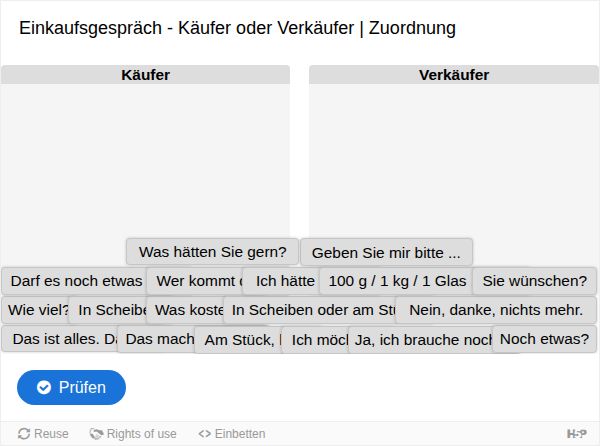The height and width of the screenshot is (446, 600).
Task: Click the H5P logo icon
Action: [577, 434]
